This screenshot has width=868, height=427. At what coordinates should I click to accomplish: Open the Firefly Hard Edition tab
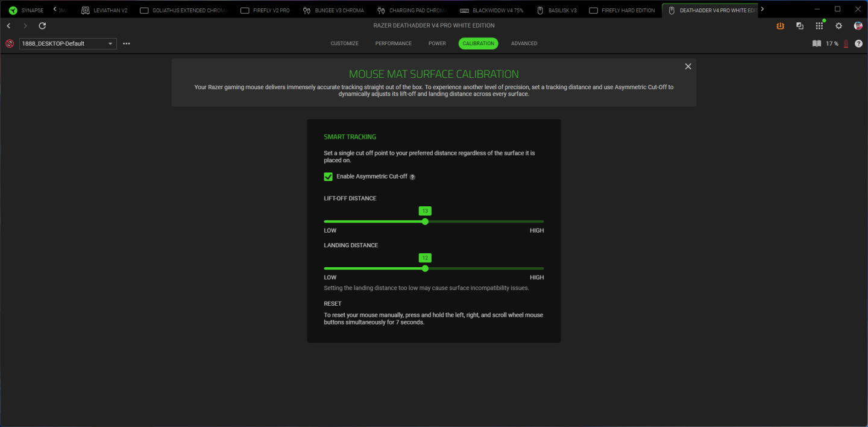pyautogui.click(x=622, y=10)
